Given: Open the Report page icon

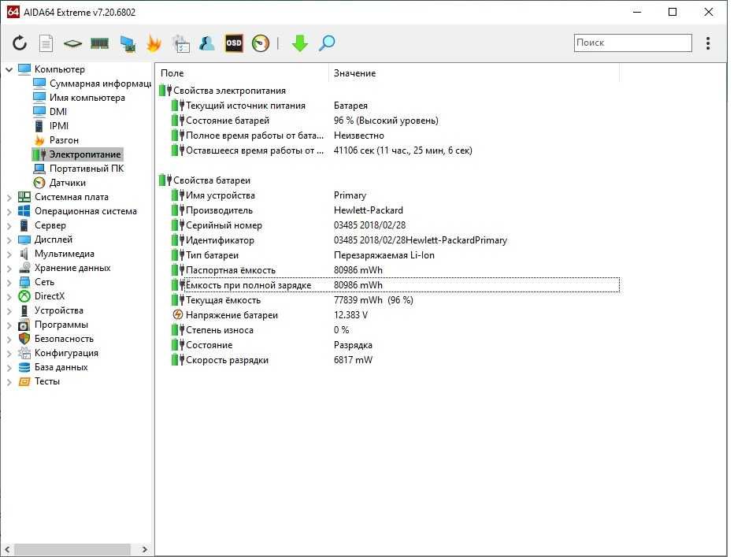Looking at the screenshot, I should point(46,43).
